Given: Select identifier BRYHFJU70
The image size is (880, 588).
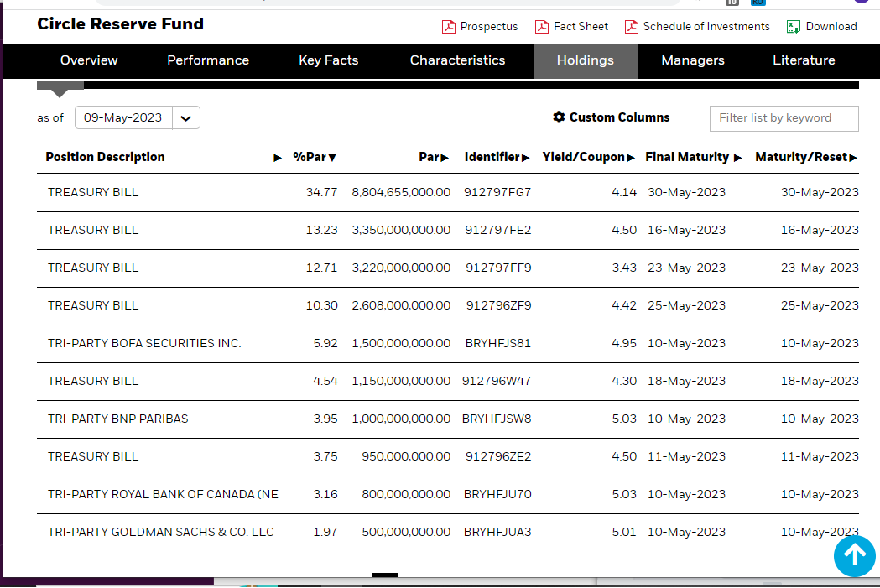Looking at the screenshot, I should [x=497, y=494].
